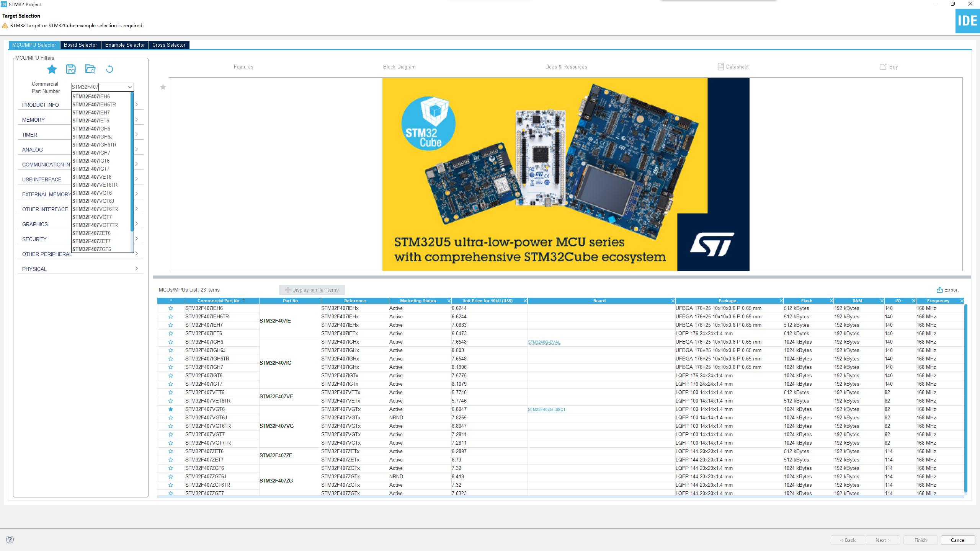
Task: Open the STM32F407G-DISC1 board link
Action: (546, 409)
